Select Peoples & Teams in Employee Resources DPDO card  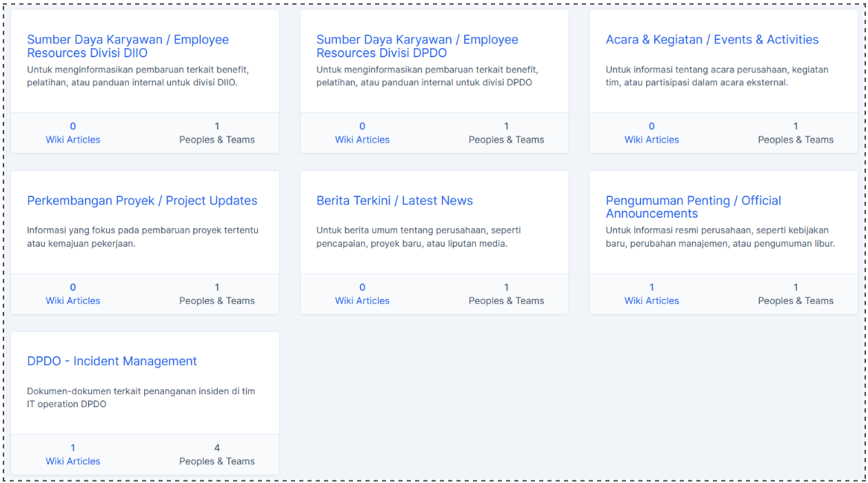506,140
